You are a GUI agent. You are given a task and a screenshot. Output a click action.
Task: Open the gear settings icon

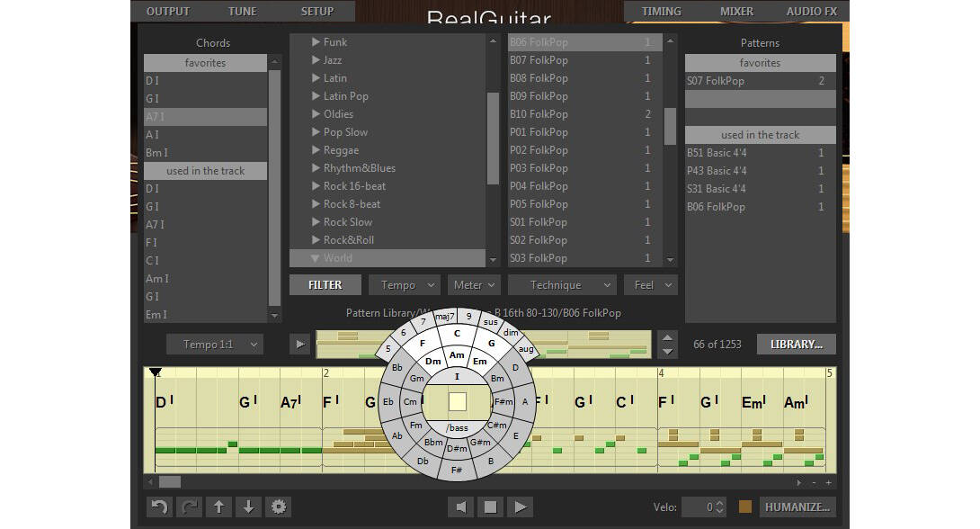(x=278, y=507)
